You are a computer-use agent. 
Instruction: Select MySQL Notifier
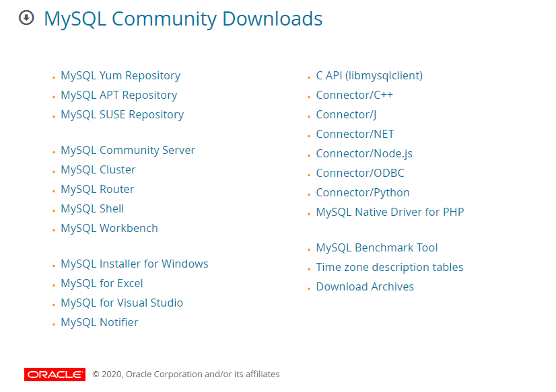coord(99,322)
